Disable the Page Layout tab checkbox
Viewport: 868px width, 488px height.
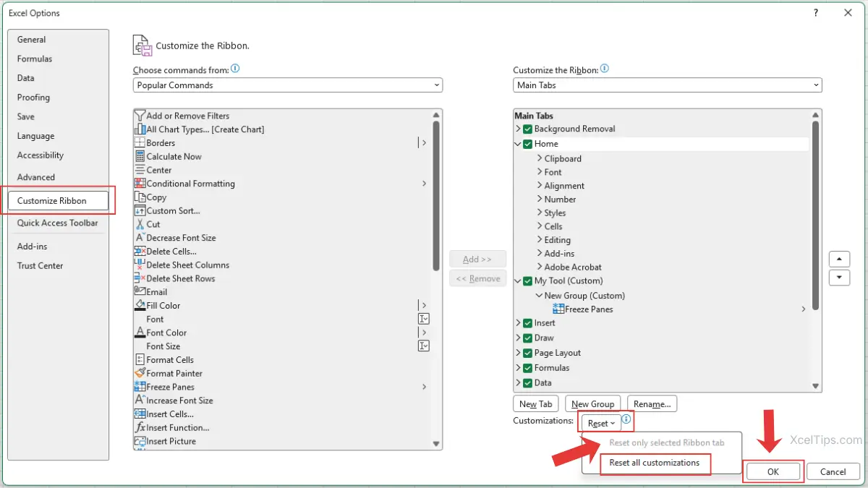pyautogui.click(x=527, y=354)
